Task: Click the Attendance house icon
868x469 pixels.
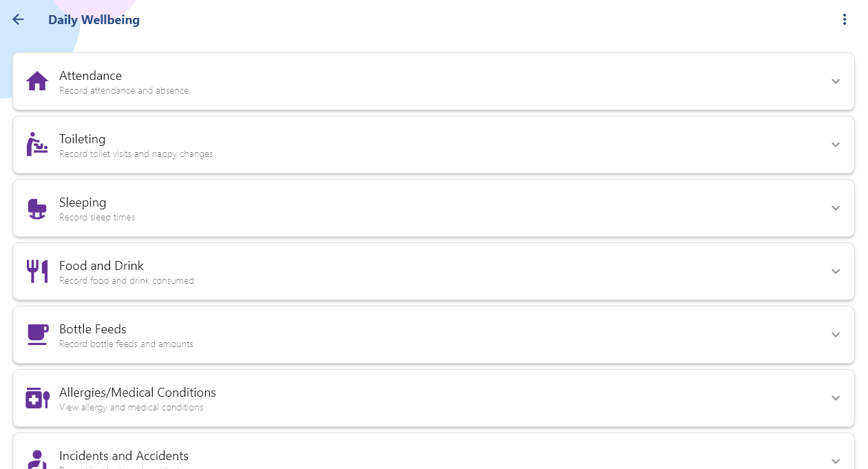Action: 37,81
